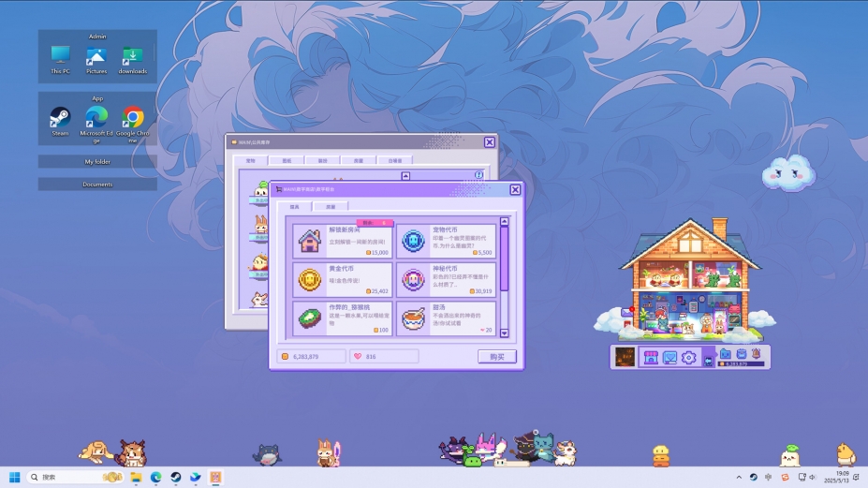Switch to the 宠物 tab in back window
868x488 pixels.
point(250,161)
